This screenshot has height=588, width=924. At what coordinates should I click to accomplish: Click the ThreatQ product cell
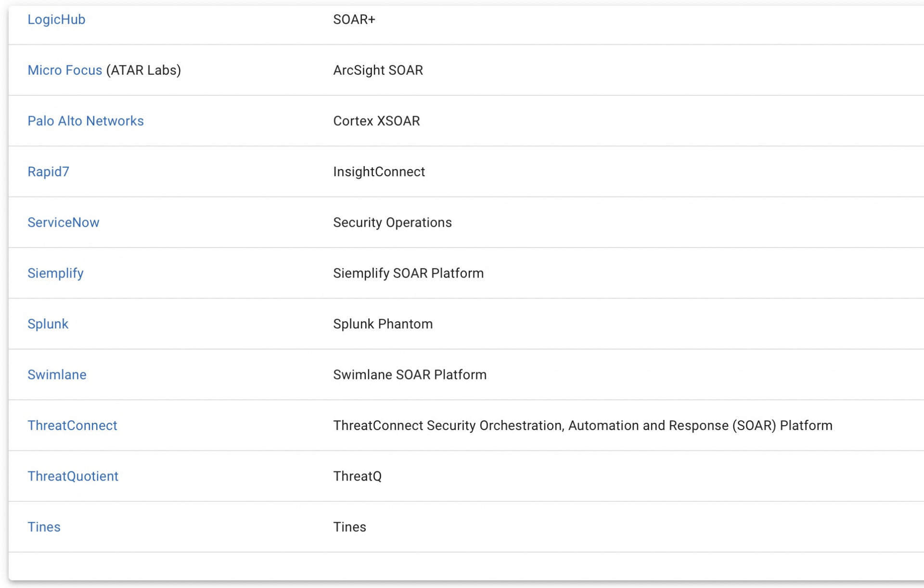[x=357, y=476]
